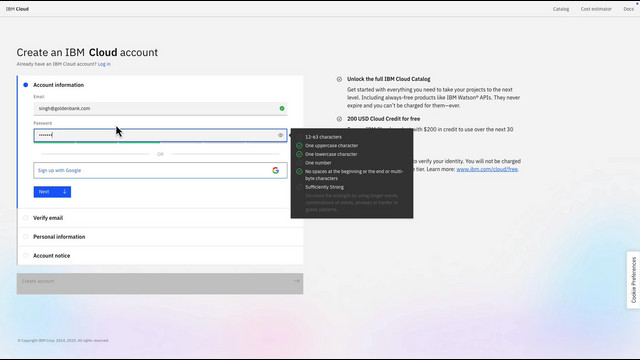Click the Next button
Viewport: 640px width, 360px height.
pyautogui.click(x=52, y=192)
